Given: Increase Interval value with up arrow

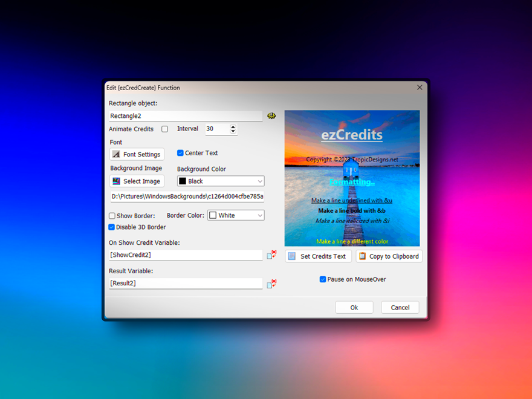Looking at the screenshot, I should click(233, 126).
